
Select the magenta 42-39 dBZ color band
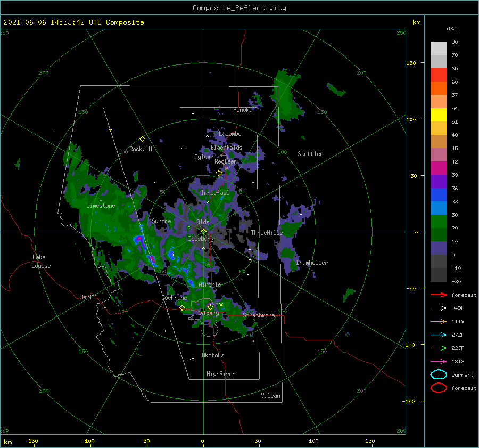[x=439, y=168]
